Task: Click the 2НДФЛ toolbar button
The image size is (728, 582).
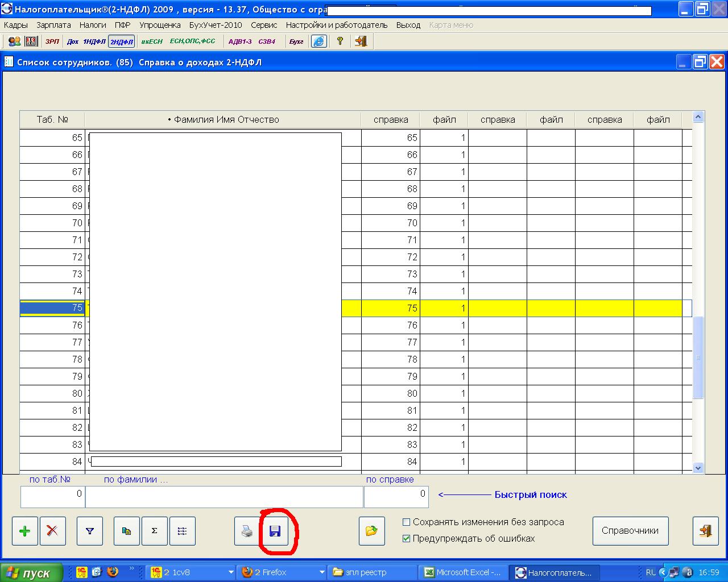Action: 121,41
